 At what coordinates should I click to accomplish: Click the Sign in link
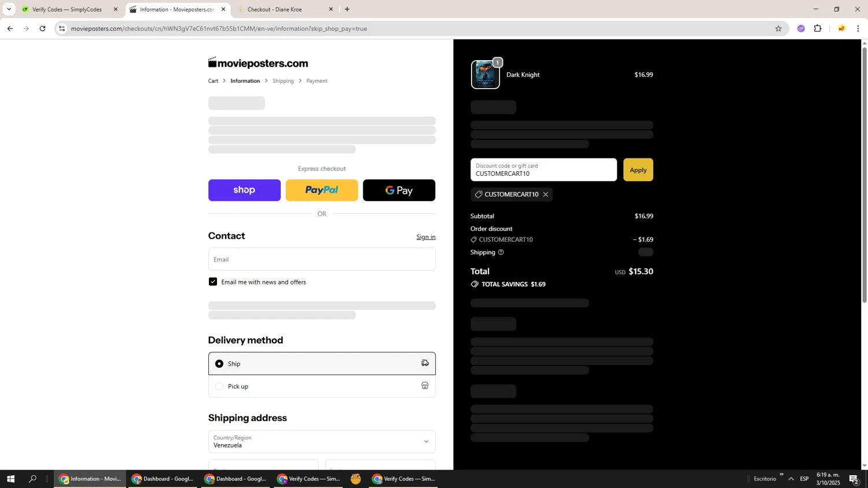pos(426,237)
